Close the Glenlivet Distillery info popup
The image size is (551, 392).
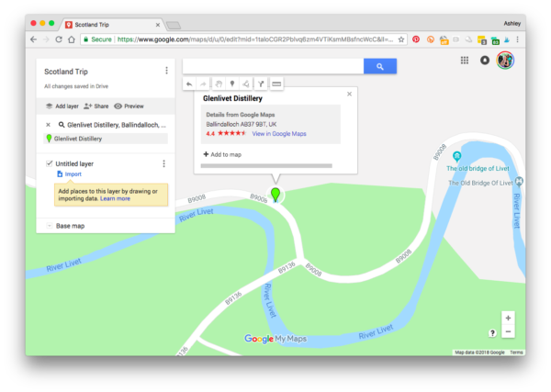coord(349,95)
